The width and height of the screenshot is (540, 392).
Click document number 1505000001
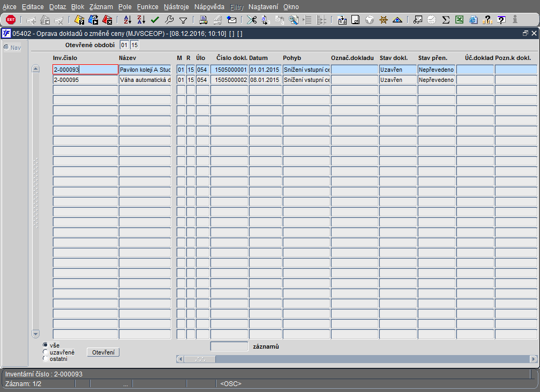coord(229,70)
